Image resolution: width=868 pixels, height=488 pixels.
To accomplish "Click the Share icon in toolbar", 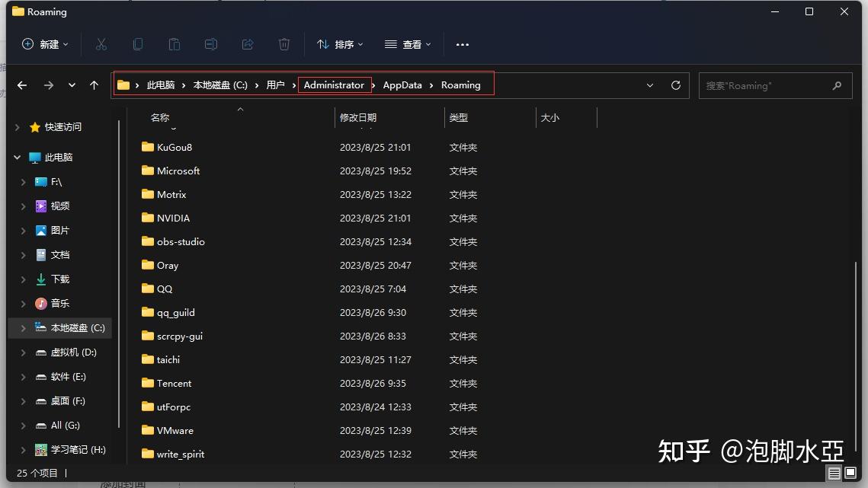I will click(x=248, y=44).
